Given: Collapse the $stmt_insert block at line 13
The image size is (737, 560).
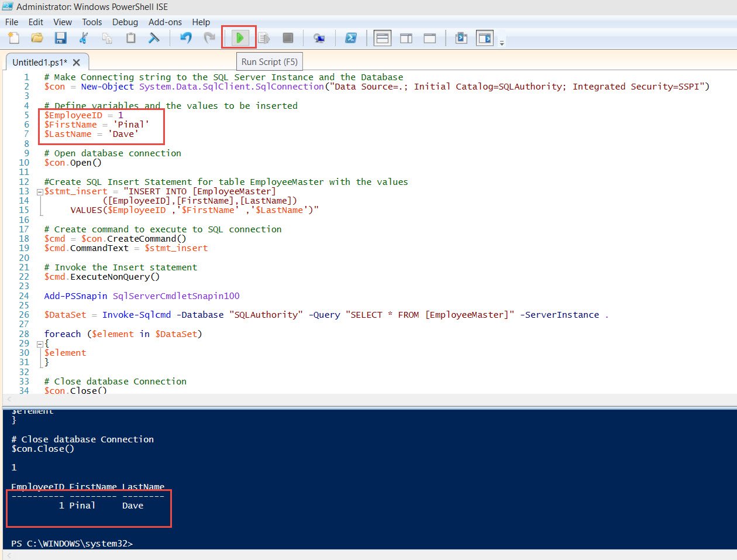Looking at the screenshot, I should 39,191.
